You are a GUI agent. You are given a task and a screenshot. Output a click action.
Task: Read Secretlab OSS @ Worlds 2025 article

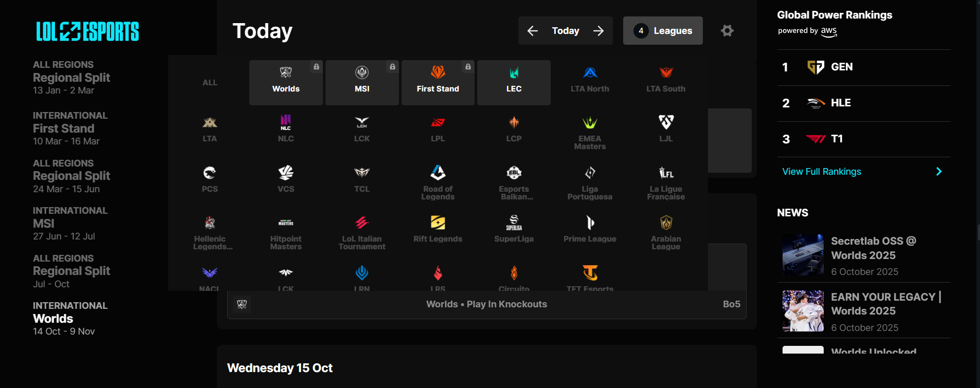(874, 248)
